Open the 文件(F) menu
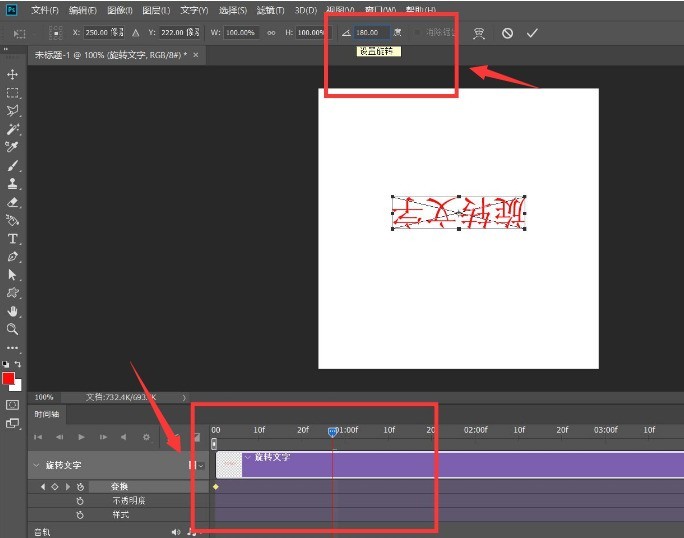This screenshot has height=538, width=684. (44, 10)
